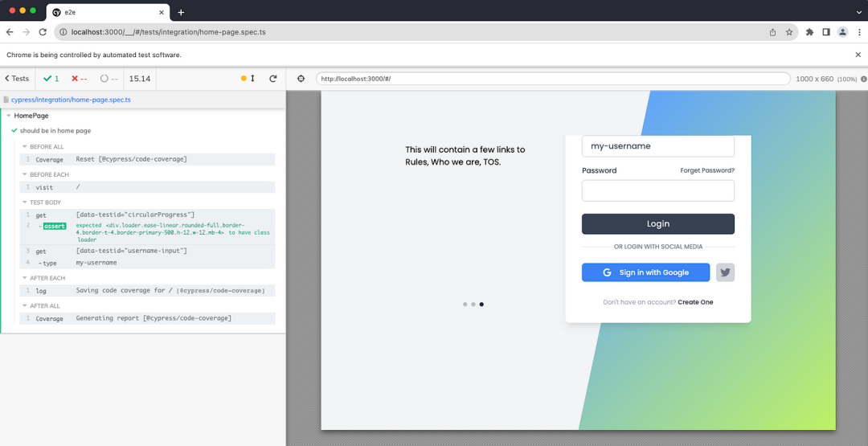Click the pending tests indicator
The height and width of the screenshot is (446, 868).
(109, 79)
